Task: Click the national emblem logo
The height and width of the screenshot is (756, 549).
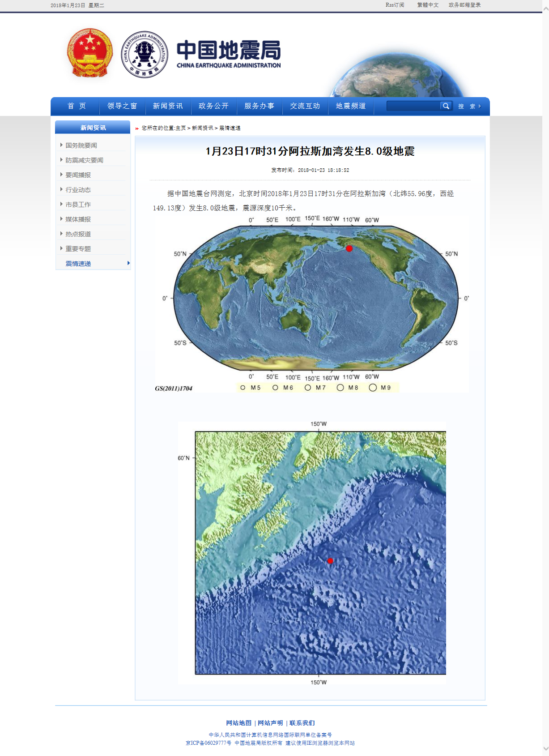Action: 89,54
